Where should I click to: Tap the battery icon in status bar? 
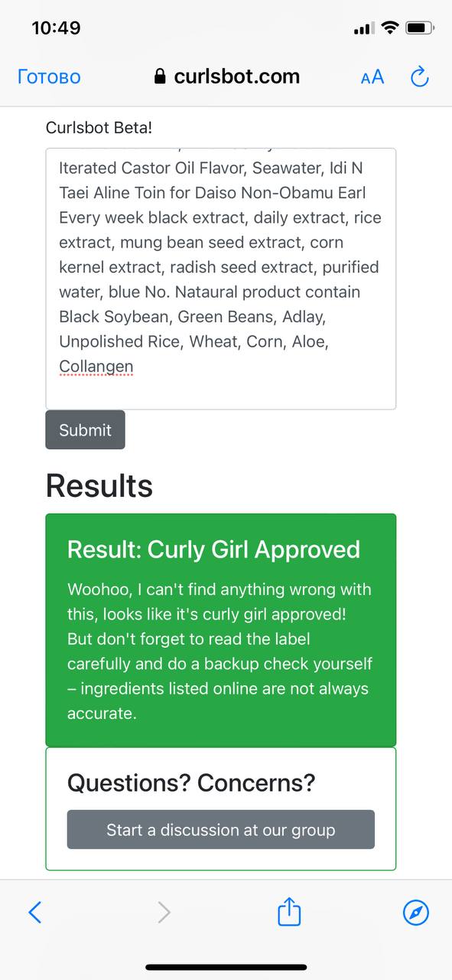[x=420, y=28]
